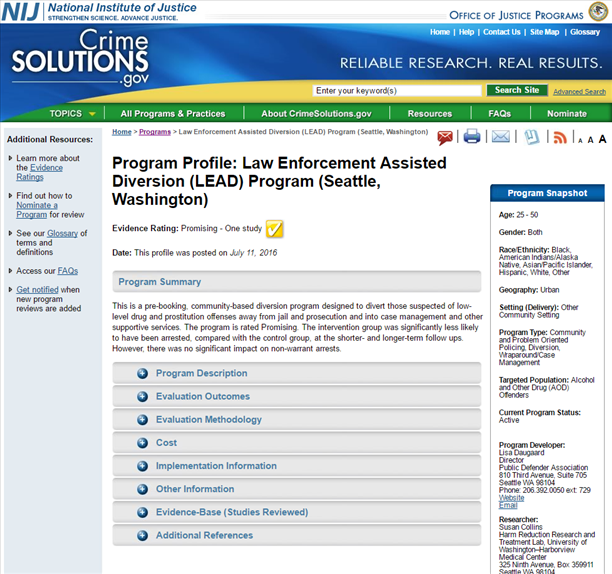
Task: Click the Contact Us link
Action: pyautogui.click(x=502, y=32)
